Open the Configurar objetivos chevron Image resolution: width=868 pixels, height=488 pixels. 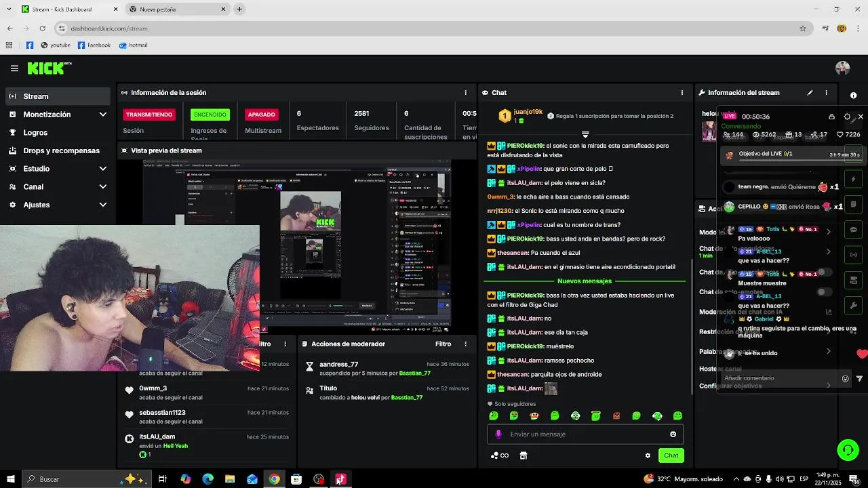click(x=828, y=386)
